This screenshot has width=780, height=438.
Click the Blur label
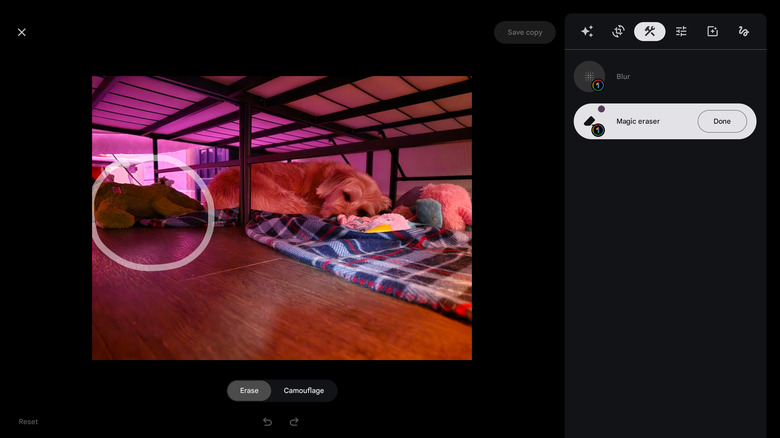click(623, 77)
